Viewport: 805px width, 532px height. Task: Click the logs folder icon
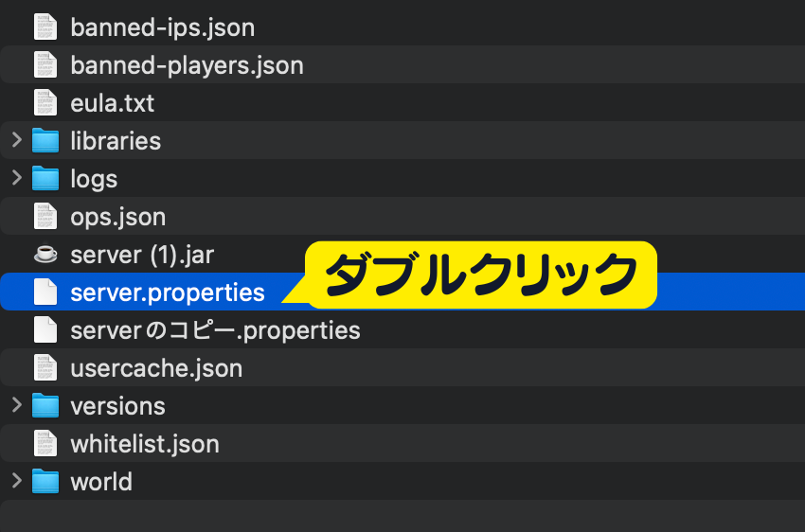[45, 179]
